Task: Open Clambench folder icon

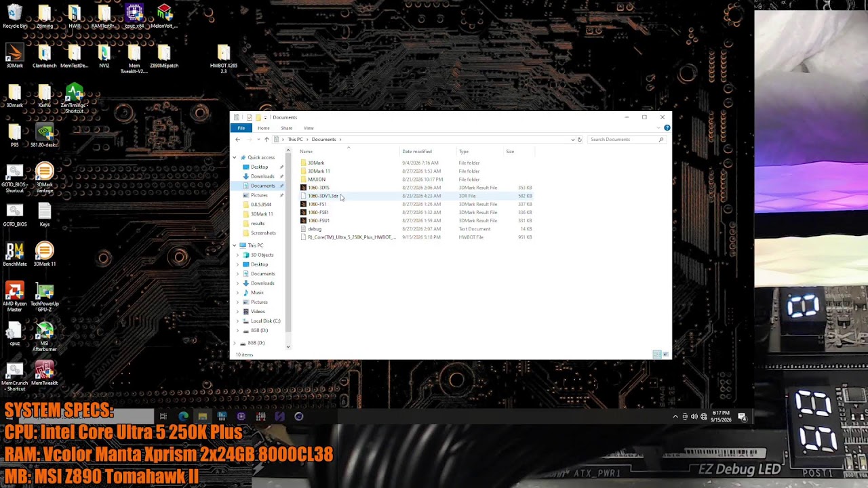Action: pos(44,56)
